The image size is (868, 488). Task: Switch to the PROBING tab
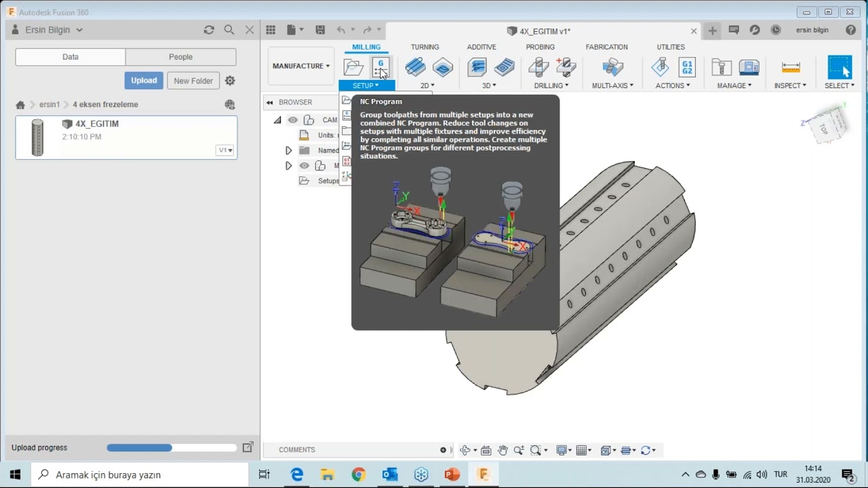[540, 47]
